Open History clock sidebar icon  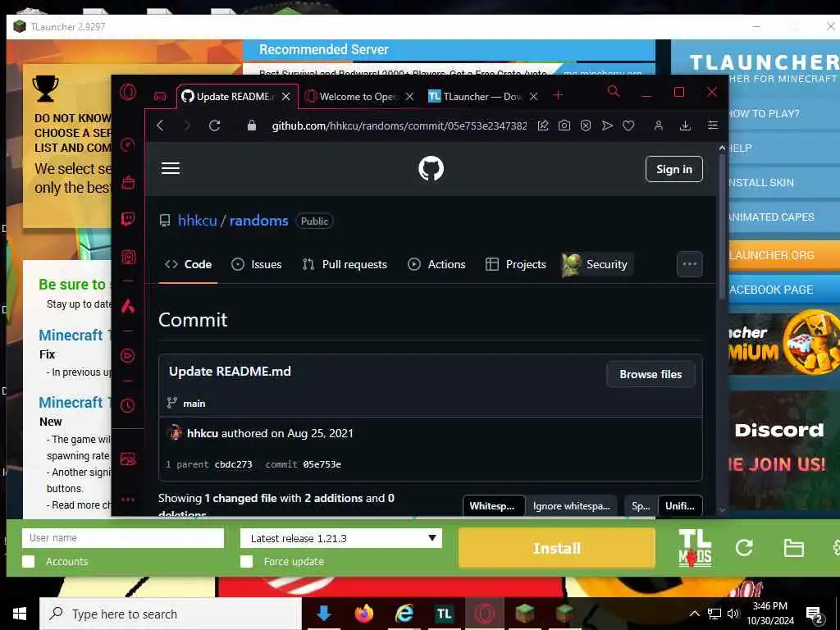point(128,405)
